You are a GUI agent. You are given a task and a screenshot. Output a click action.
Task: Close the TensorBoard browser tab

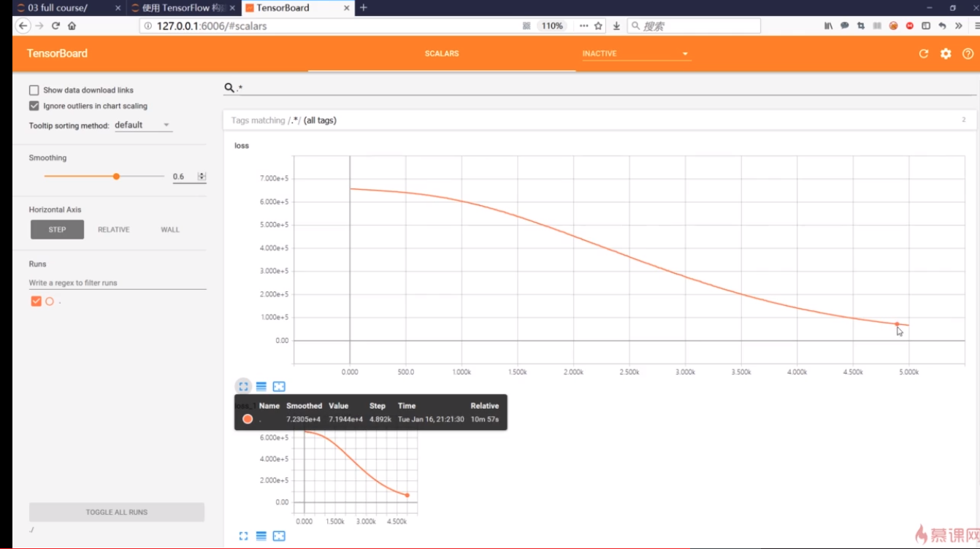click(x=346, y=8)
